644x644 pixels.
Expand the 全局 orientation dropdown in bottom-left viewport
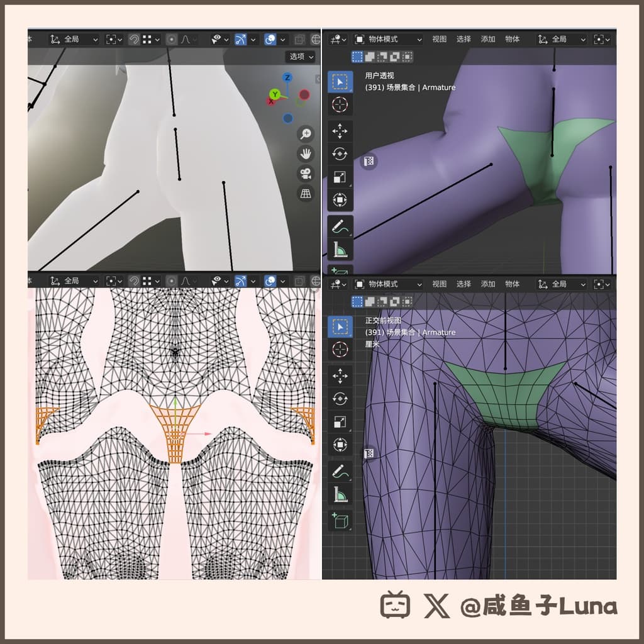75,280
